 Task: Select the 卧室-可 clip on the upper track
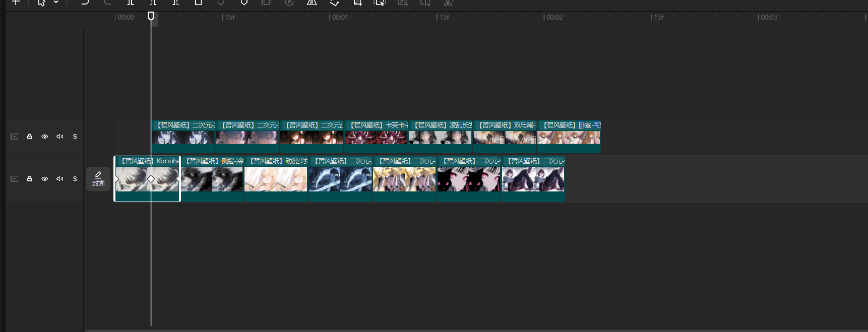pos(569,137)
